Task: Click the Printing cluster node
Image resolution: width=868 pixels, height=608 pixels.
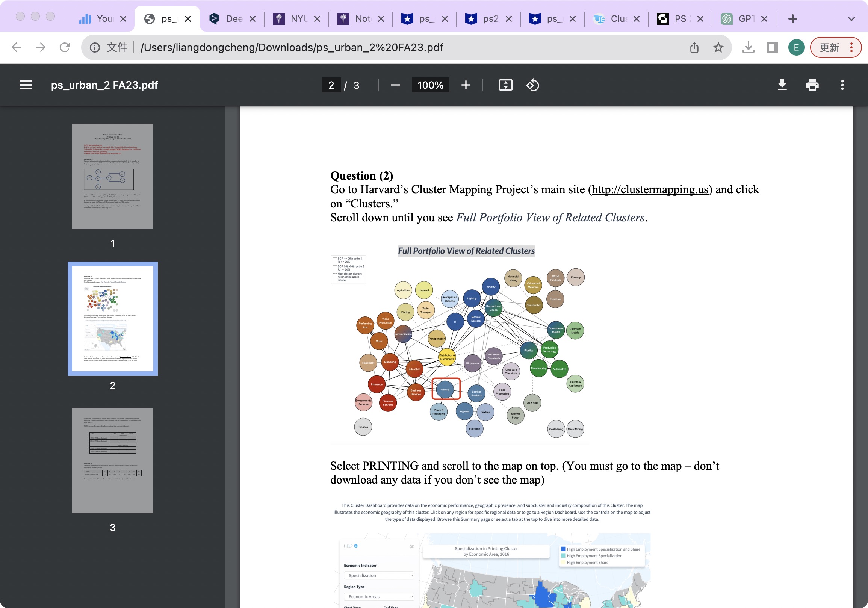Action: click(445, 389)
